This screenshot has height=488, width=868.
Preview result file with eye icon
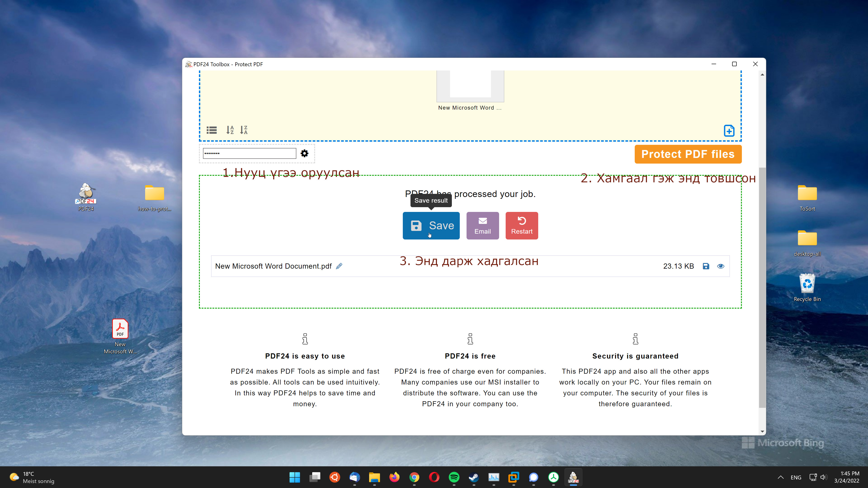[x=721, y=266]
